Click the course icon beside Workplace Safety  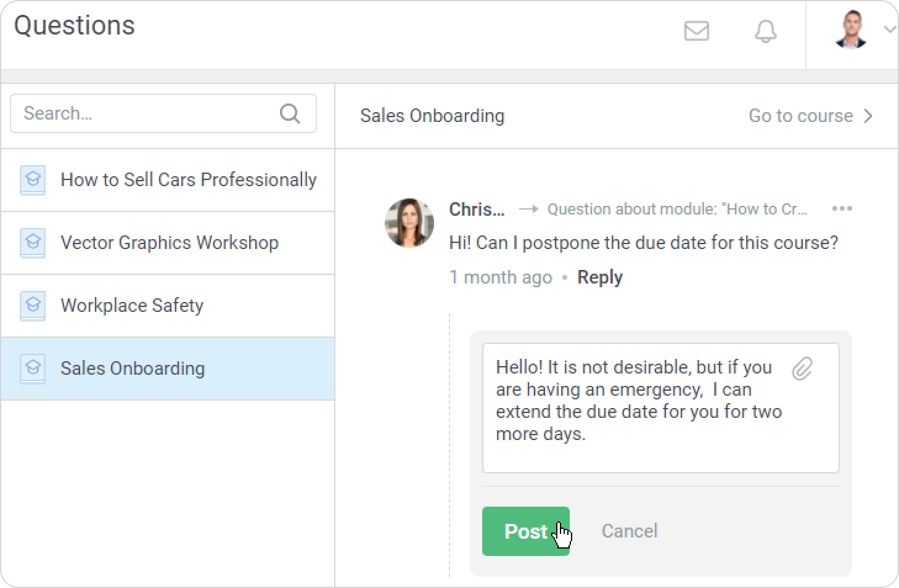click(33, 306)
